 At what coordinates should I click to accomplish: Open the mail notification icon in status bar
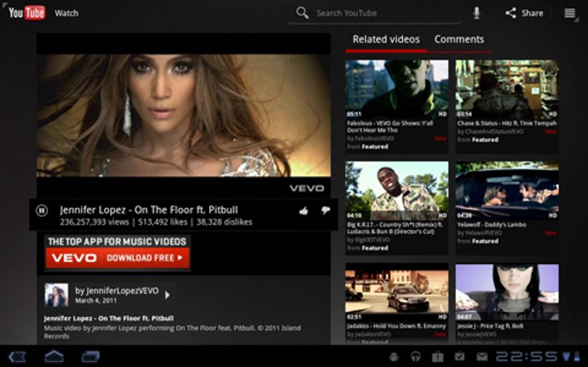coord(482,357)
